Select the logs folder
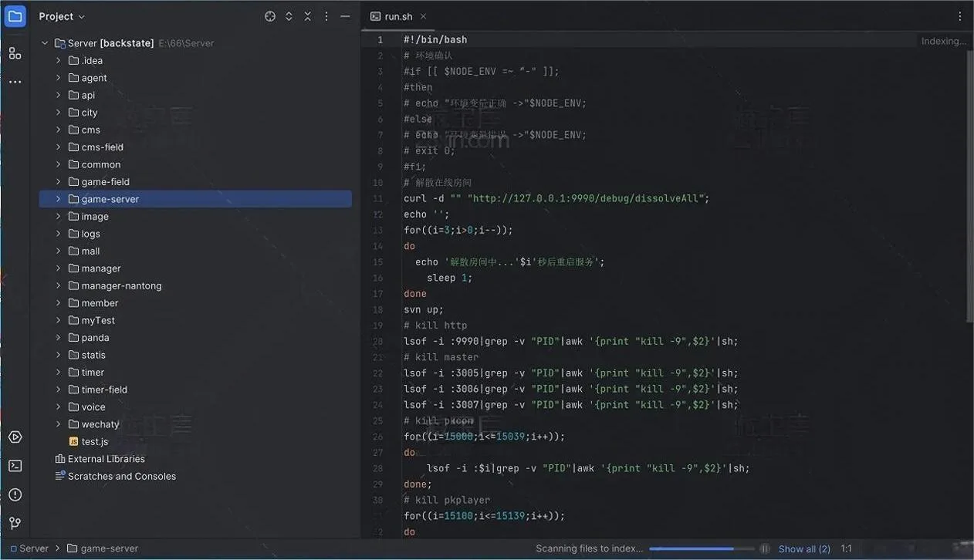 pos(91,234)
